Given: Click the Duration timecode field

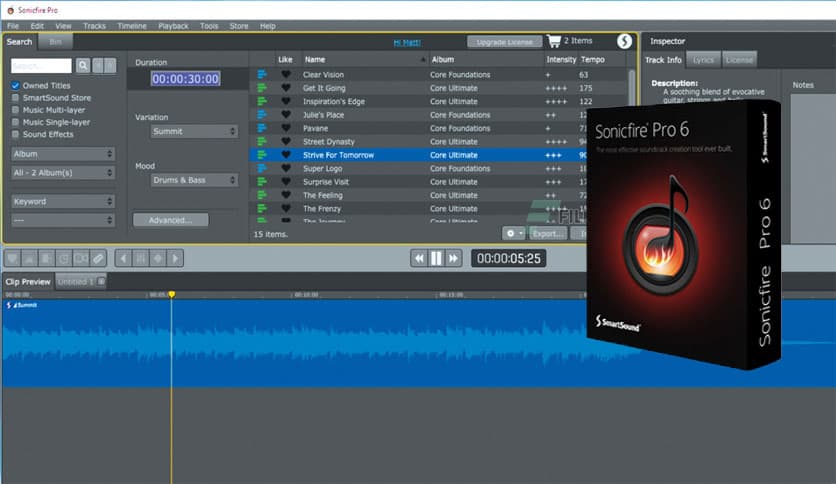Looking at the screenshot, I should [185, 79].
